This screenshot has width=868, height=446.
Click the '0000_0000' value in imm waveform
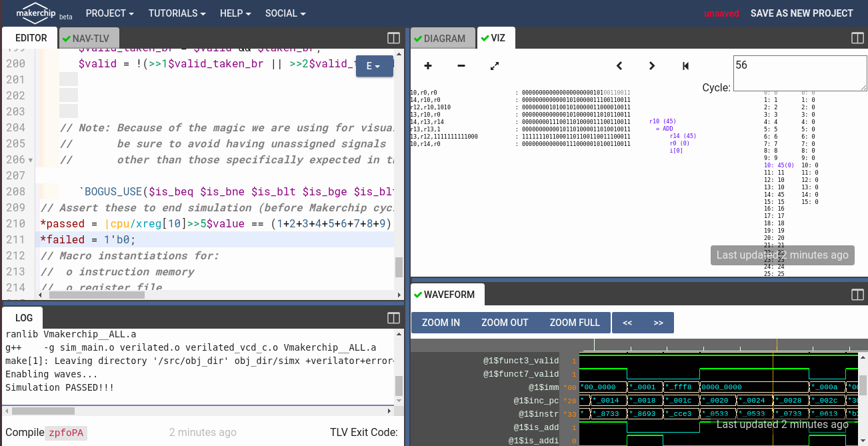click(x=721, y=387)
